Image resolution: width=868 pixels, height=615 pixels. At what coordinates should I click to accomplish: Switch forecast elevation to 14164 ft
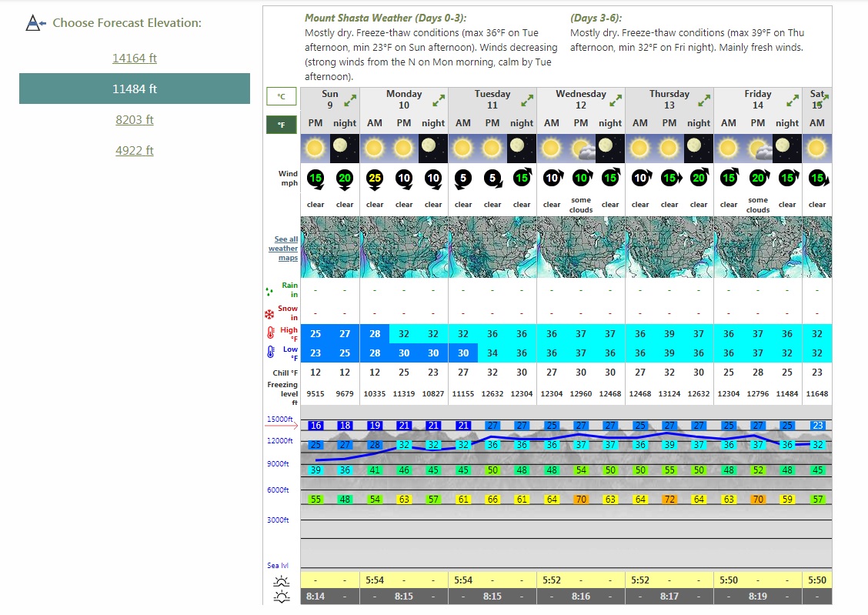coord(135,58)
